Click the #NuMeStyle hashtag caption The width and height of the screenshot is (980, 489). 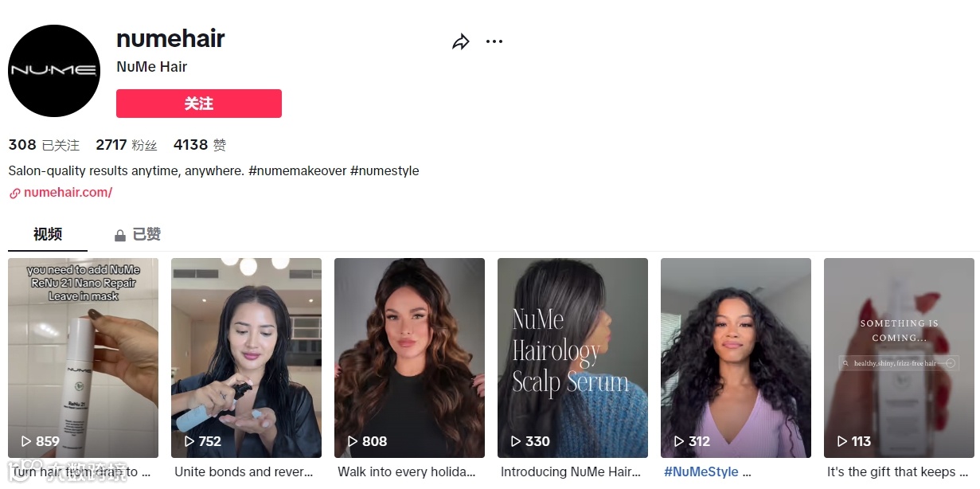coord(701,471)
